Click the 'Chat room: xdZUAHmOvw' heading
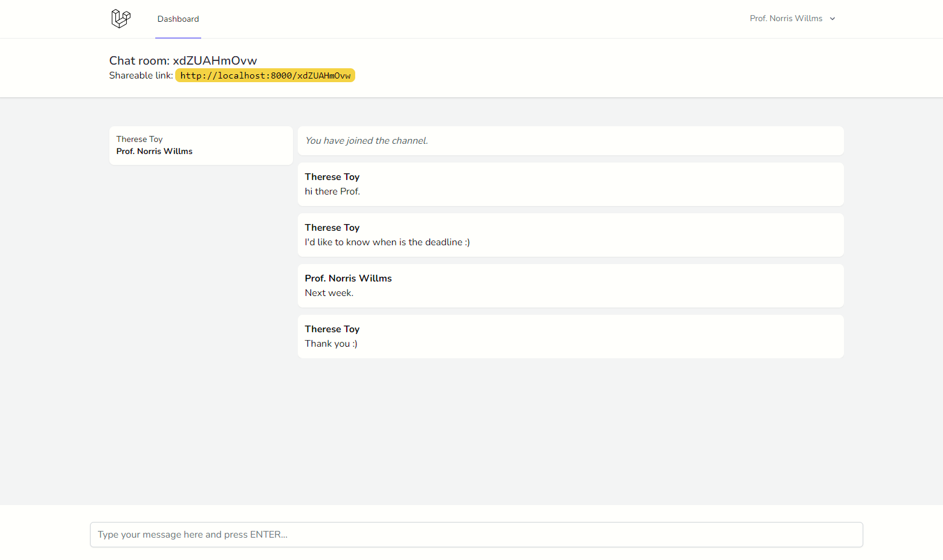Viewport: 943px width, 560px height. [x=183, y=60]
